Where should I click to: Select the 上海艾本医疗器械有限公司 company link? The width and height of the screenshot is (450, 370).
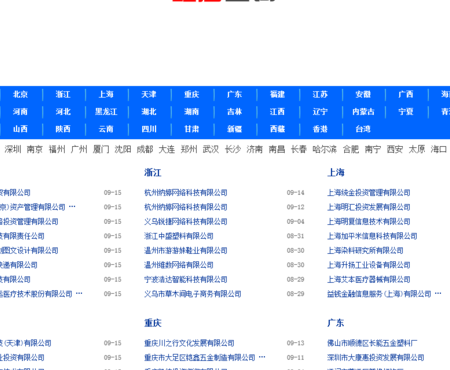pos(369,279)
